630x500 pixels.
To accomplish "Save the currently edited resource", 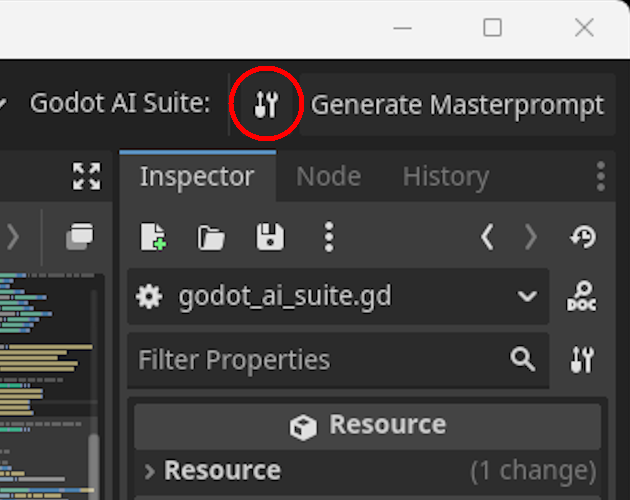I will point(270,237).
